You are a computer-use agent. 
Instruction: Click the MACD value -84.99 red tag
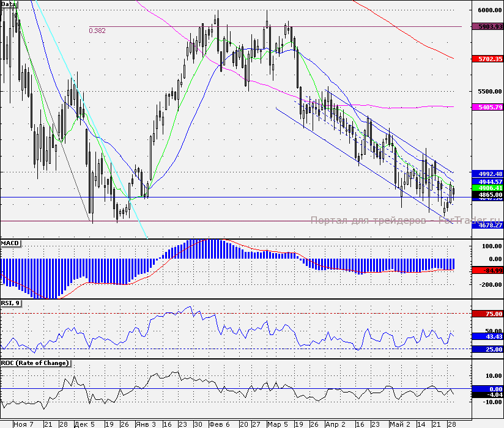[487, 270]
